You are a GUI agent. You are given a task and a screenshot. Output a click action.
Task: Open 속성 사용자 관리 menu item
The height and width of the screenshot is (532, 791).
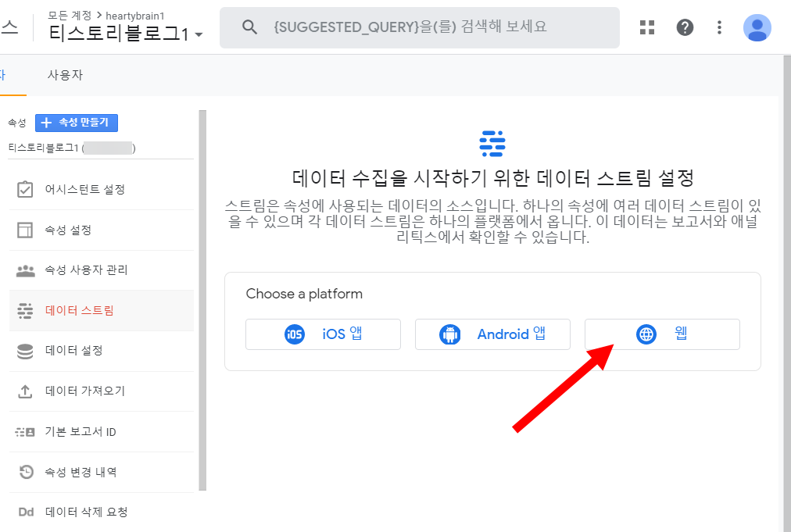point(102,270)
